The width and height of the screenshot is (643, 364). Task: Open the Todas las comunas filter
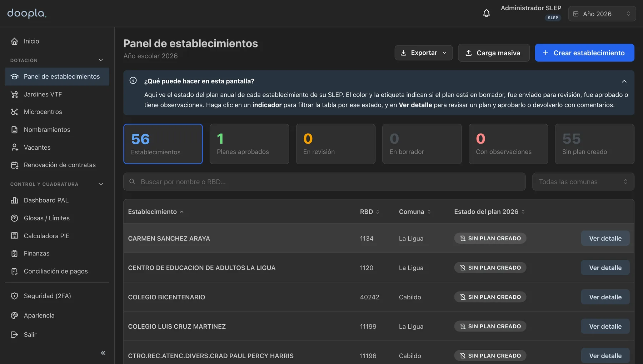(x=583, y=182)
